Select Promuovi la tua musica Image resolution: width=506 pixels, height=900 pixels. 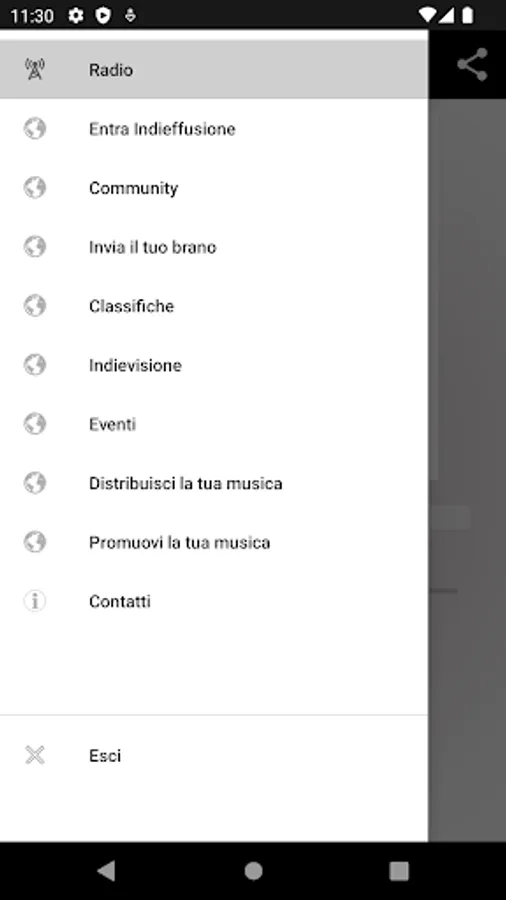pyautogui.click(x=214, y=542)
